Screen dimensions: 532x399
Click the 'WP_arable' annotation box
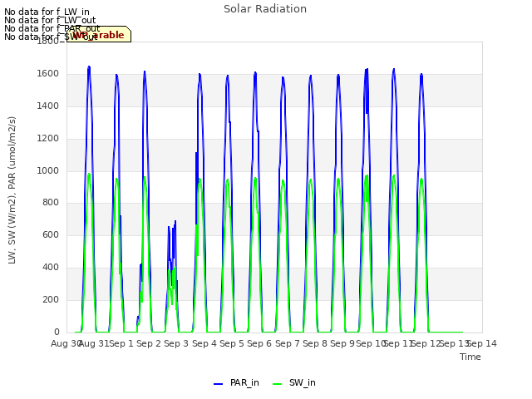(99, 34)
